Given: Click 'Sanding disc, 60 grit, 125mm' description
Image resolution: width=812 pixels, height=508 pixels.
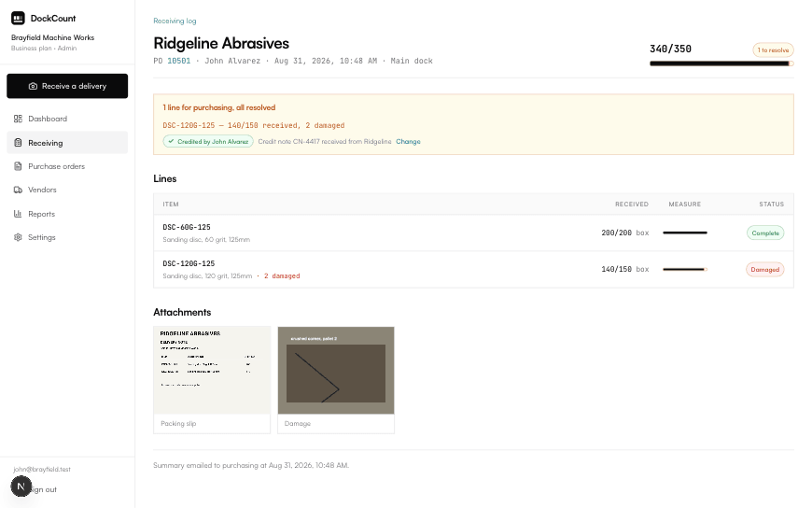Looking at the screenshot, I should pos(206,239).
